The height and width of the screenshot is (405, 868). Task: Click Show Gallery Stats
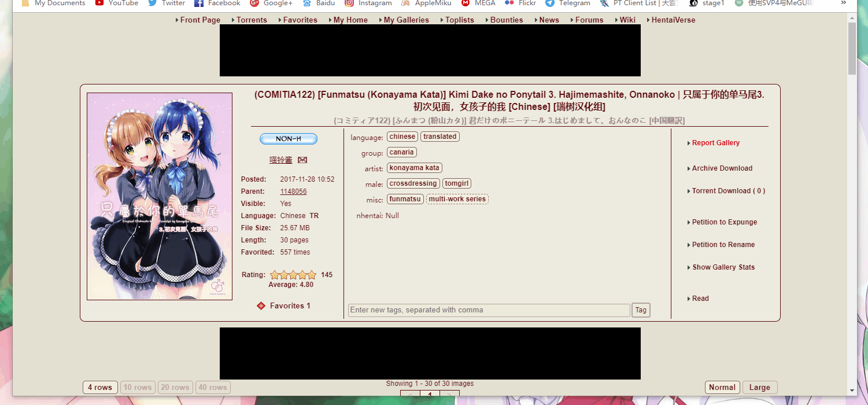click(x=723, y=267)
